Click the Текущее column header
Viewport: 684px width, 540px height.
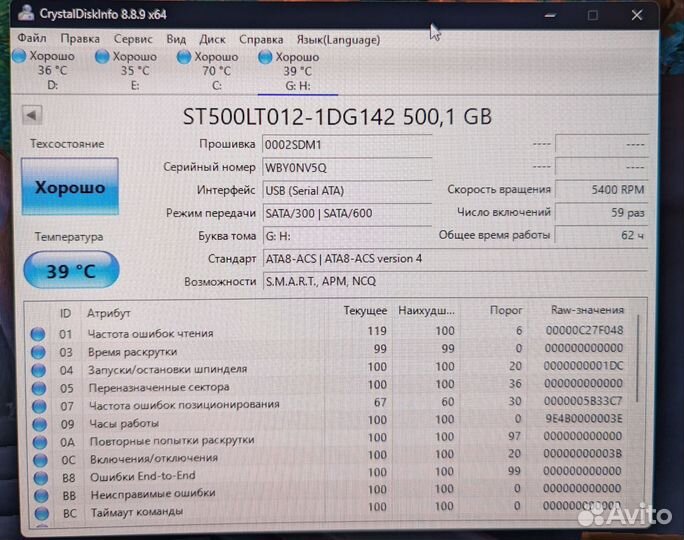365,311
